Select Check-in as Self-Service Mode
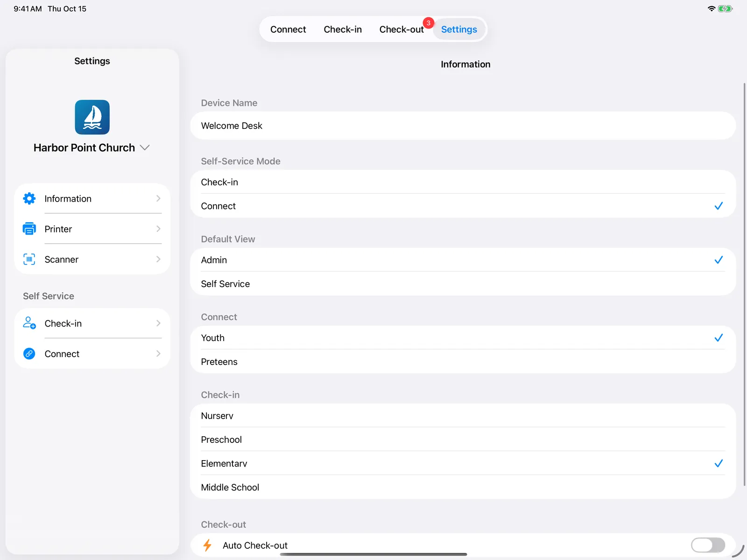747x560 pixels. [x=463, y=182]
